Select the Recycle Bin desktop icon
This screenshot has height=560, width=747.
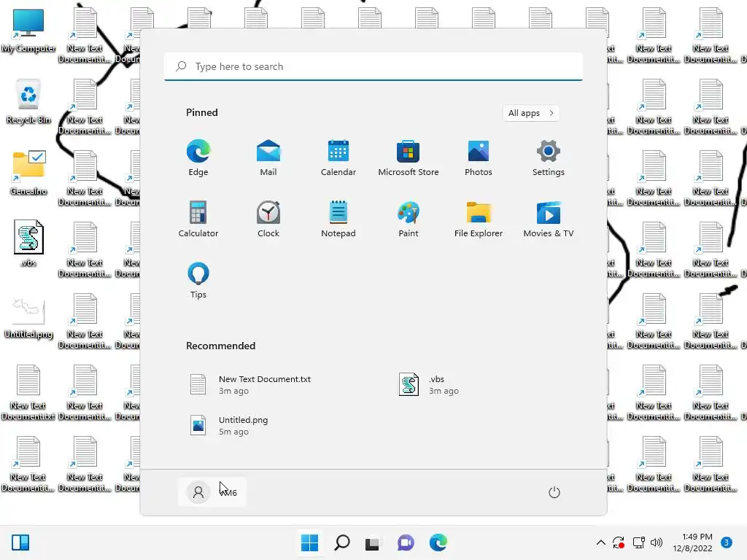28,102
